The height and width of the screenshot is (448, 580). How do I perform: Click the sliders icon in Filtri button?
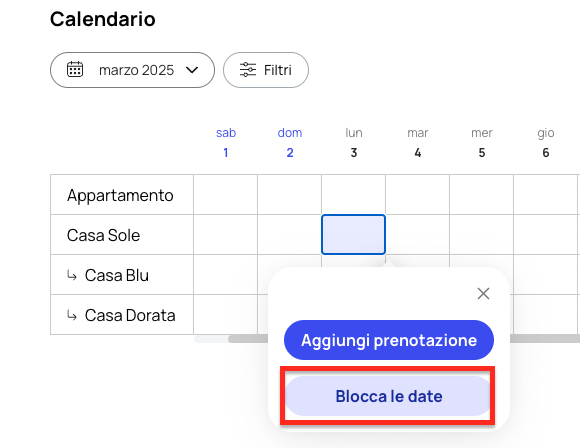pyautogui.click(x=247, y=70)
